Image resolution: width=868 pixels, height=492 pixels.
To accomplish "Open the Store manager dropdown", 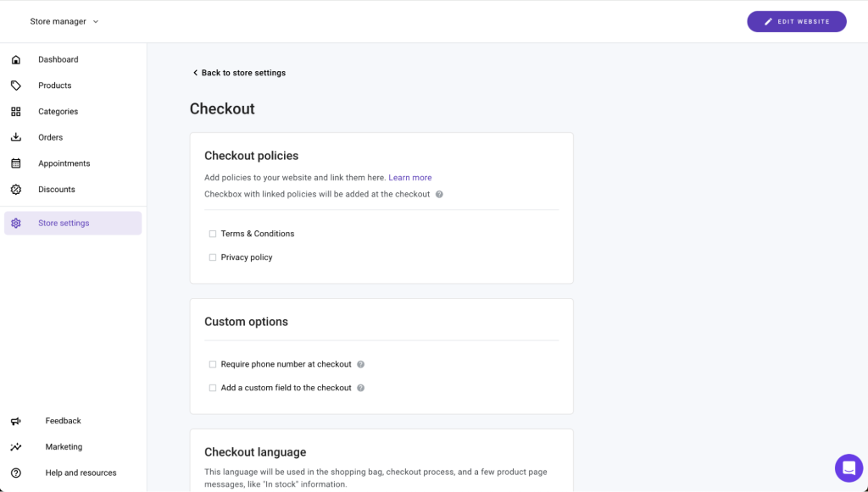I will (x=64, y=21).
